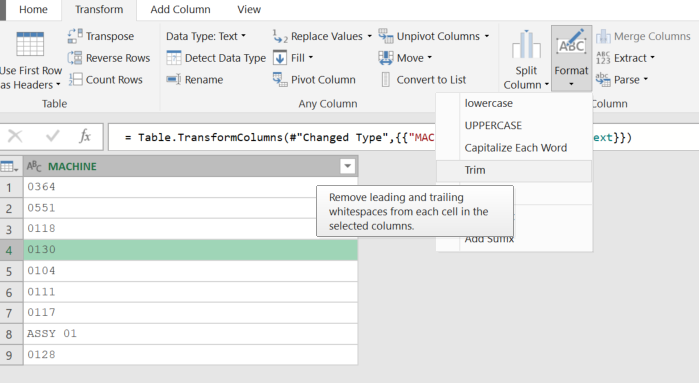
Task: Click the Count Rows icon
Action: point(75,79)
